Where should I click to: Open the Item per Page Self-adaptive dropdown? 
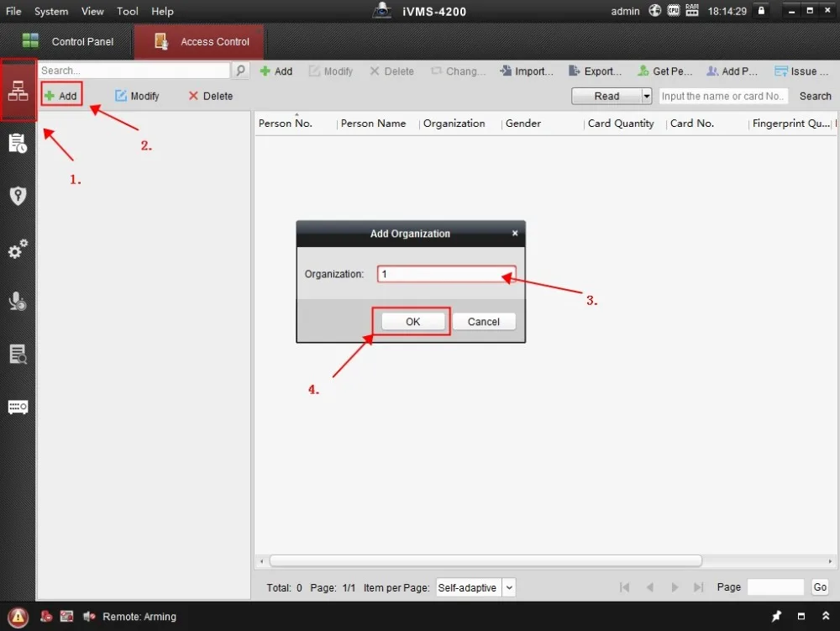[475, 587]
